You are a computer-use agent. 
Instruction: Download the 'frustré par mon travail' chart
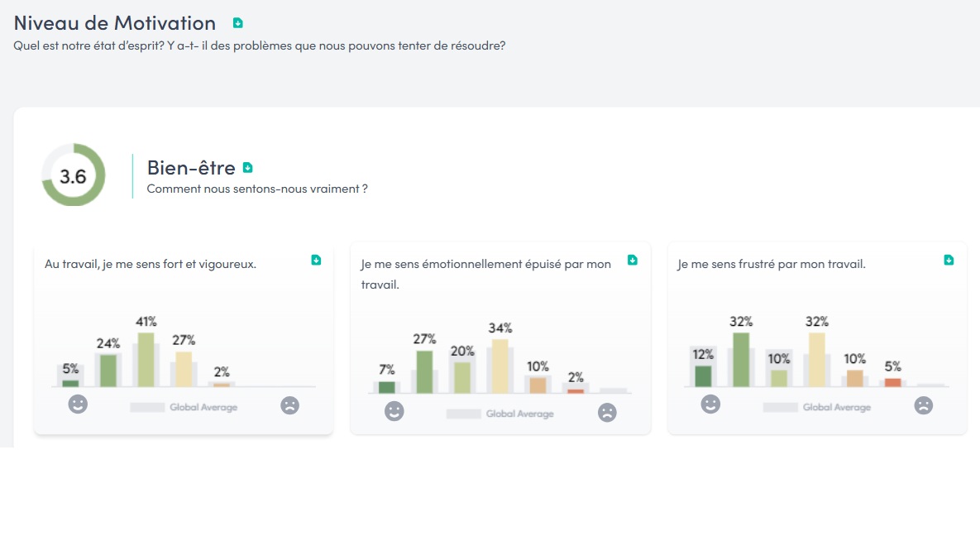[949, 260]
